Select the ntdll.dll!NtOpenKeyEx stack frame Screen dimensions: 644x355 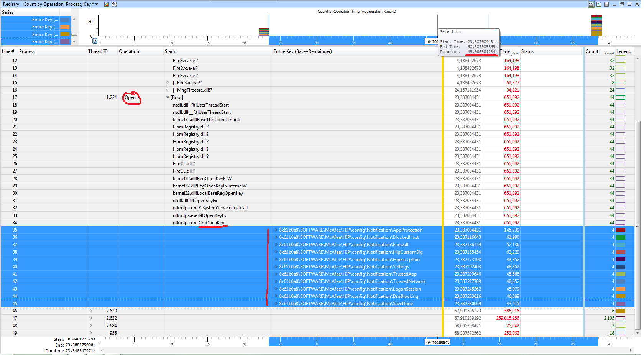click(195, 201)
